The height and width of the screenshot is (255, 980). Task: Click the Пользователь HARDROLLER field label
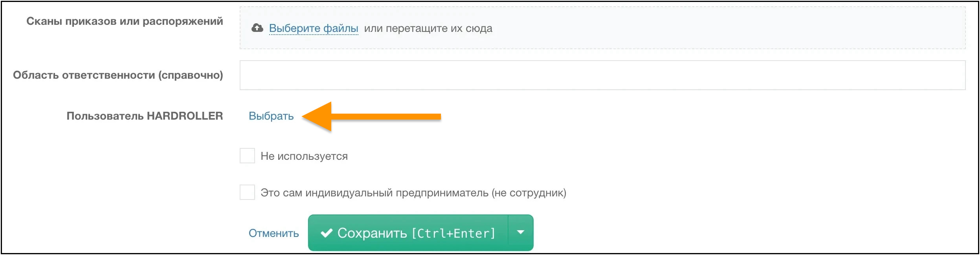145,115
